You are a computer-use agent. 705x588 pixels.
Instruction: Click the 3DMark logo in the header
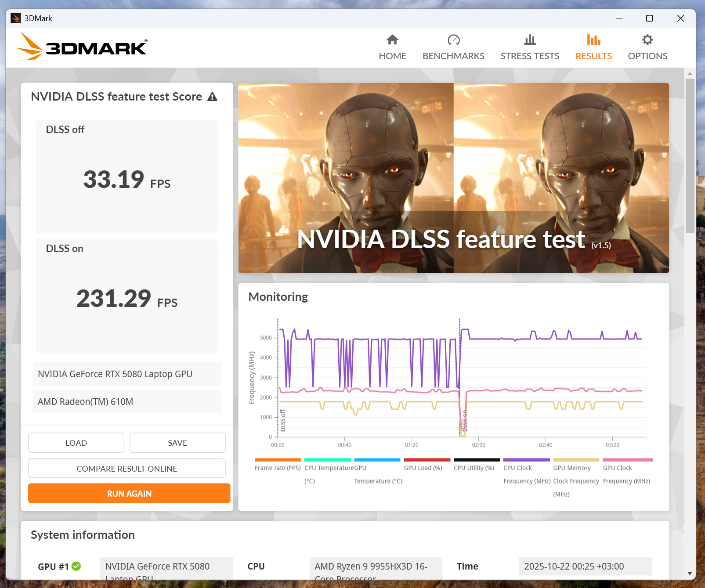(82, 46)
